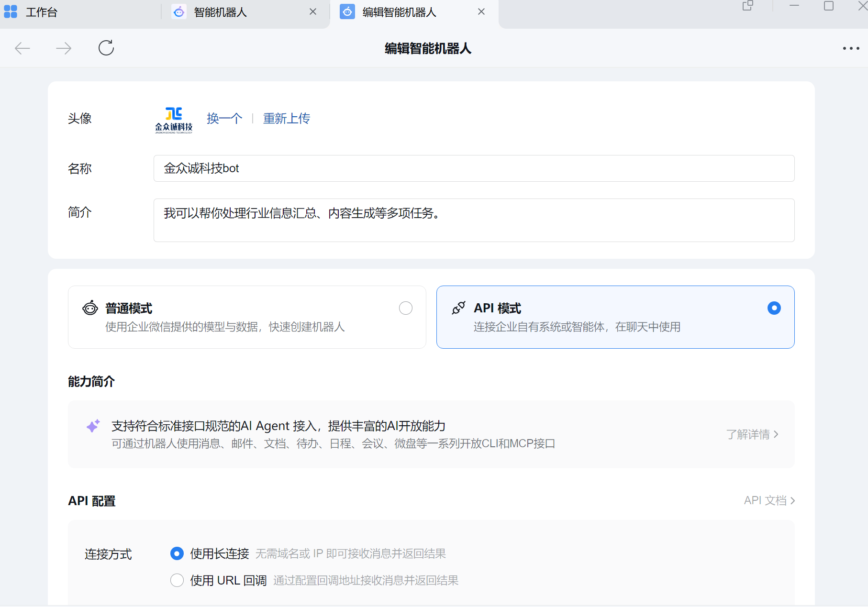The height and width of the screenshot is (607, 868).
Task: Click the robot icon on 编辑智能机器人 tab
Action: coord(347,12)
